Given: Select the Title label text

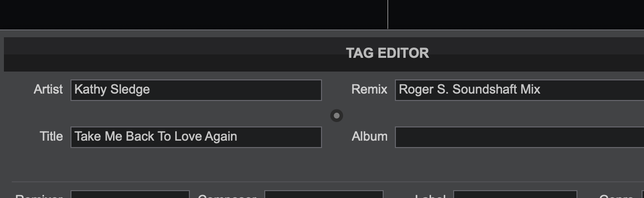Looking at the screenshot, I should pyautogui.click(x=51, y=137).
